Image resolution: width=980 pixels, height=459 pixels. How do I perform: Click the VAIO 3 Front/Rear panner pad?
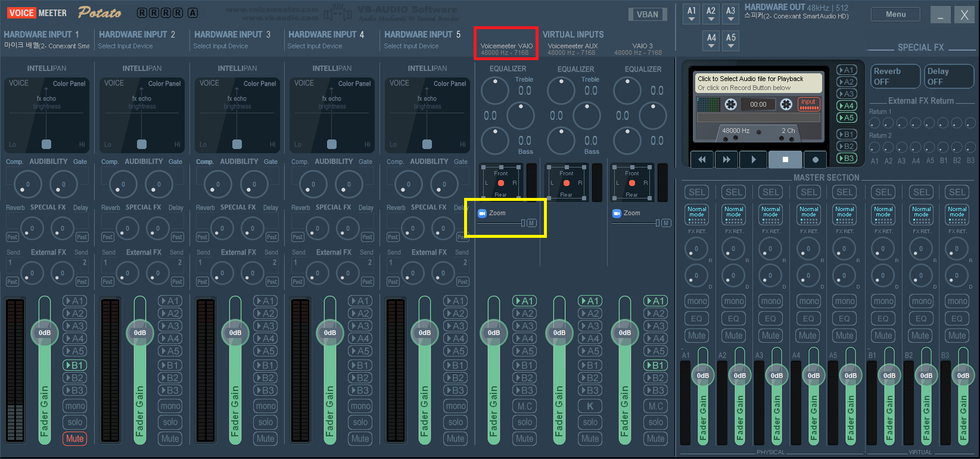tap(632, 183)
